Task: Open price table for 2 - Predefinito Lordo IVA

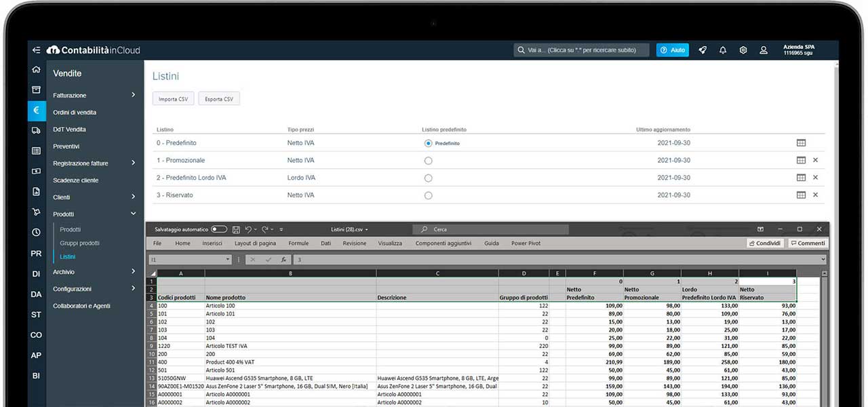Action: pyautogui.click(x=801, y=178)
